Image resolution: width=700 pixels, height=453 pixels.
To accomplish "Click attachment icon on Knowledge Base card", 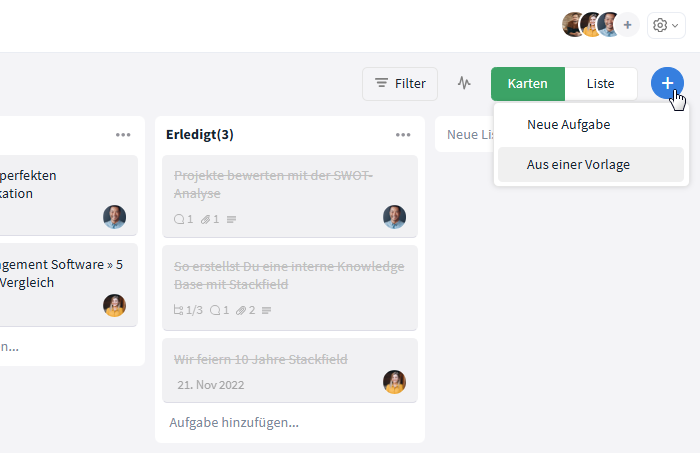I will pos(241,310).
